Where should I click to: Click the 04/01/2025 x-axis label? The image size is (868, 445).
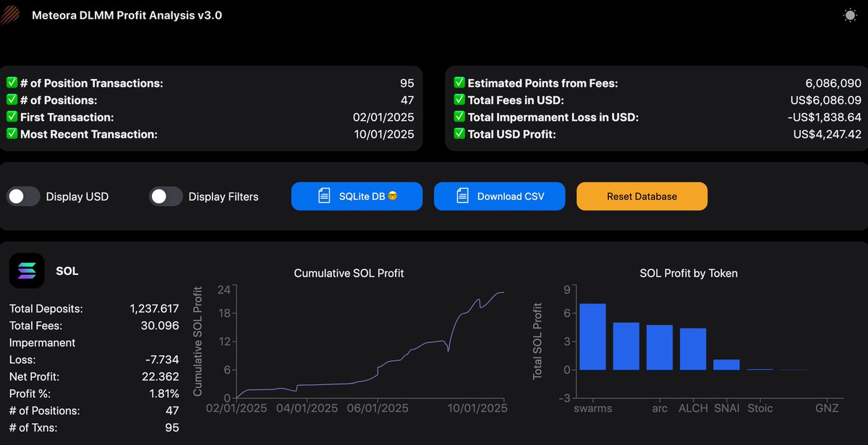(307, 408)
